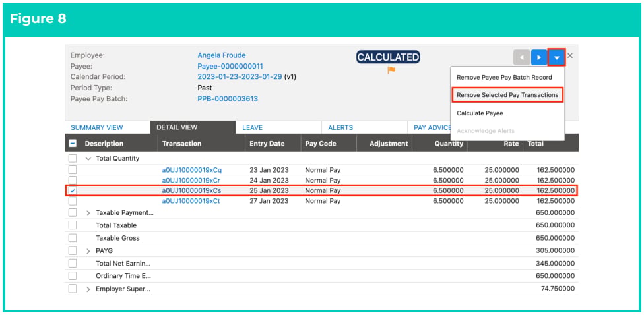Switch to the Detail View tab

[193, 128]
